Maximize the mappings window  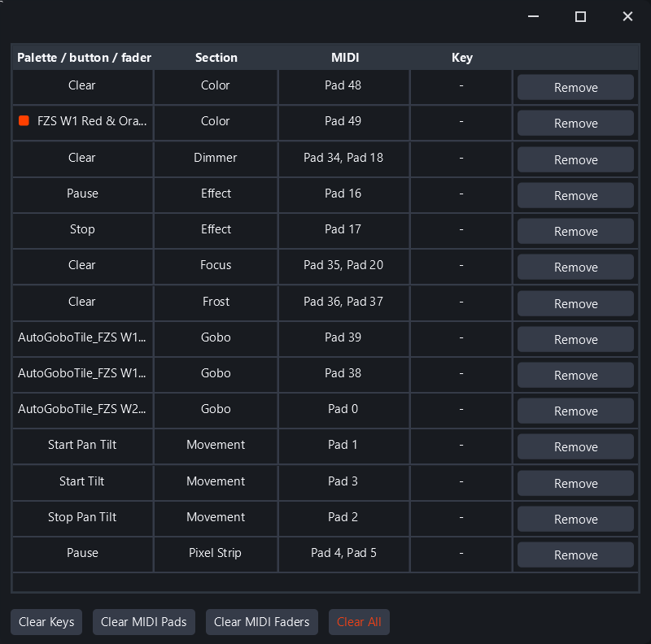[x=580, y=16]
